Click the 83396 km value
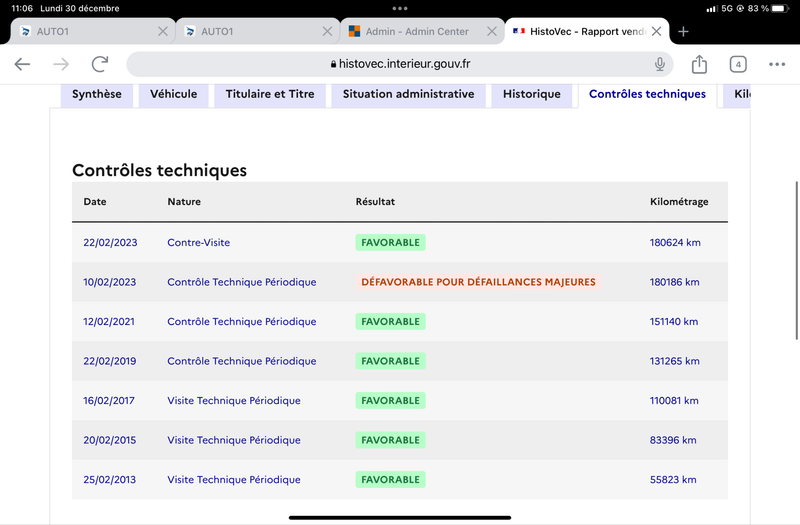This screenshot has height=525, width=800. (673, 440)
